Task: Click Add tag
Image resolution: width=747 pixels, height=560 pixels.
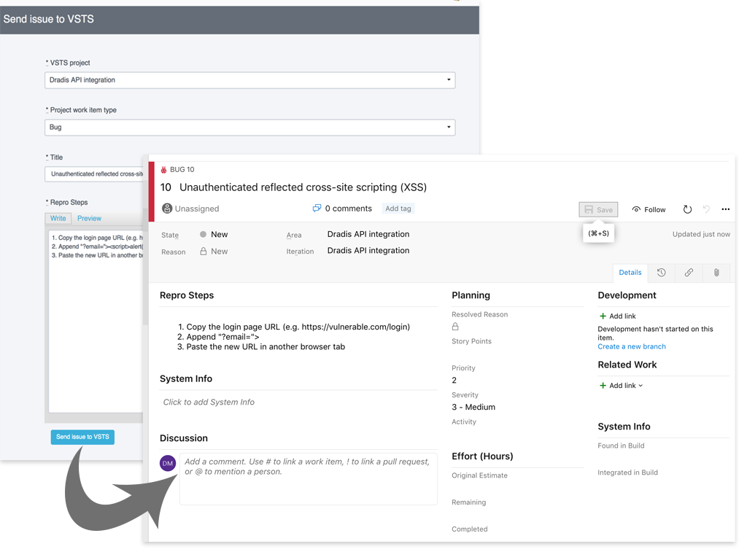Action: (398, 209)
